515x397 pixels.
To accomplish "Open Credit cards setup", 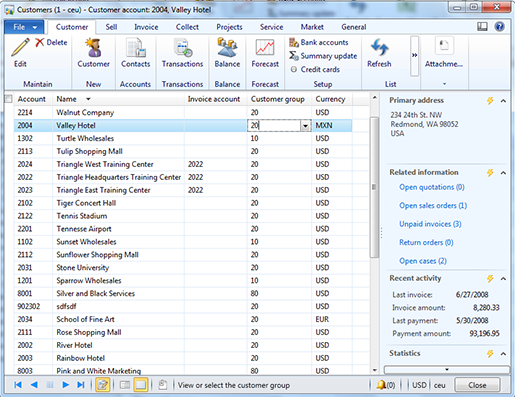I will coord(315,69).
